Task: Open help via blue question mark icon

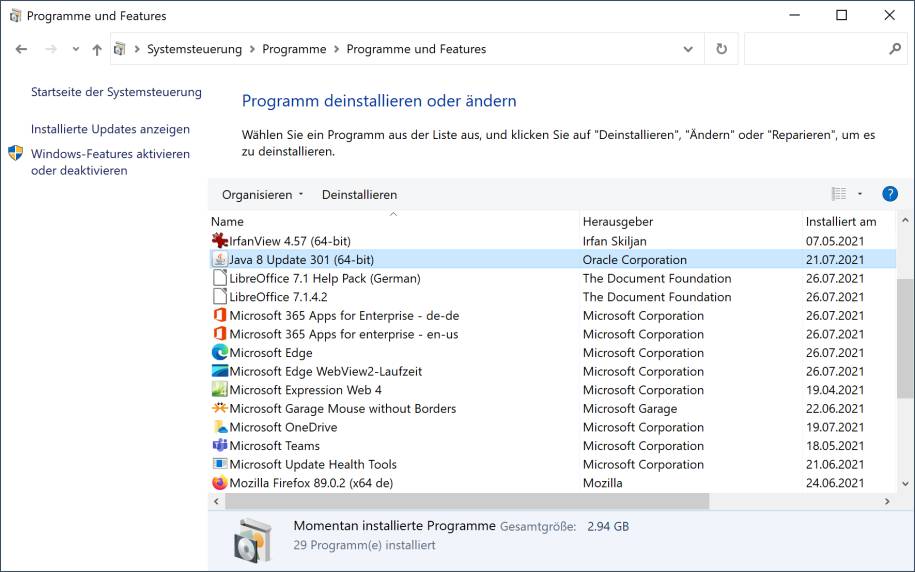Action: [889, 194]
